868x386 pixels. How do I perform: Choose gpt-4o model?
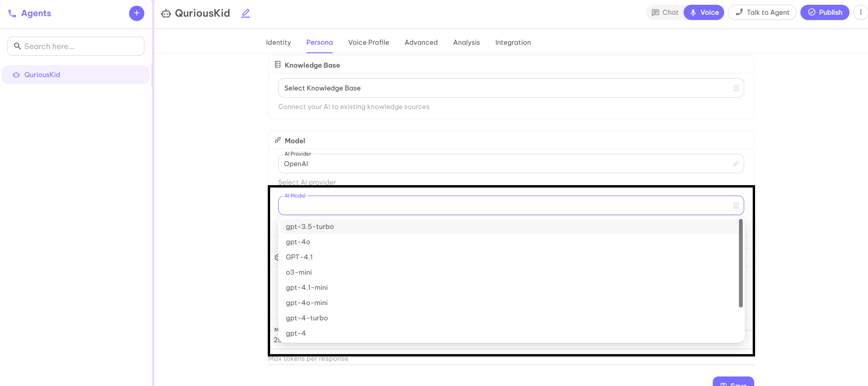(509, 242)
